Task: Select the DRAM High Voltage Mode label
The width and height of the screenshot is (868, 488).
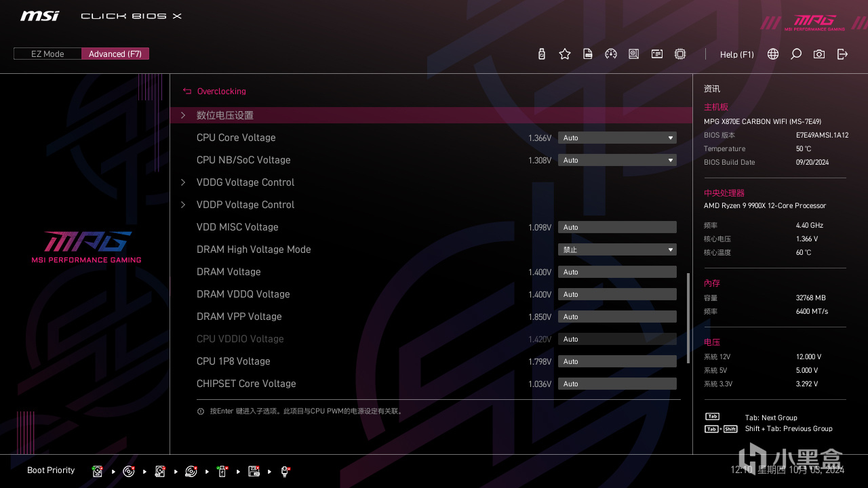Action: (x=254, y=249)
